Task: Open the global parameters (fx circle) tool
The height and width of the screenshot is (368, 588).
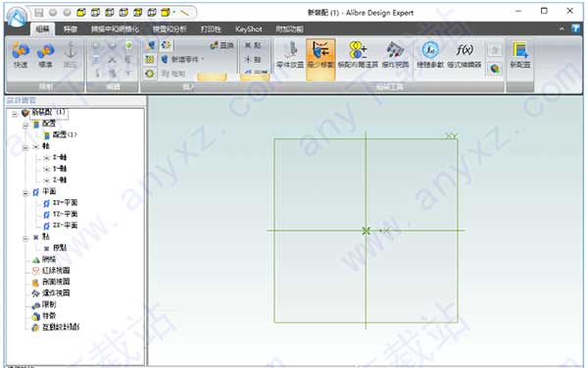Action: tap(430, 55)
